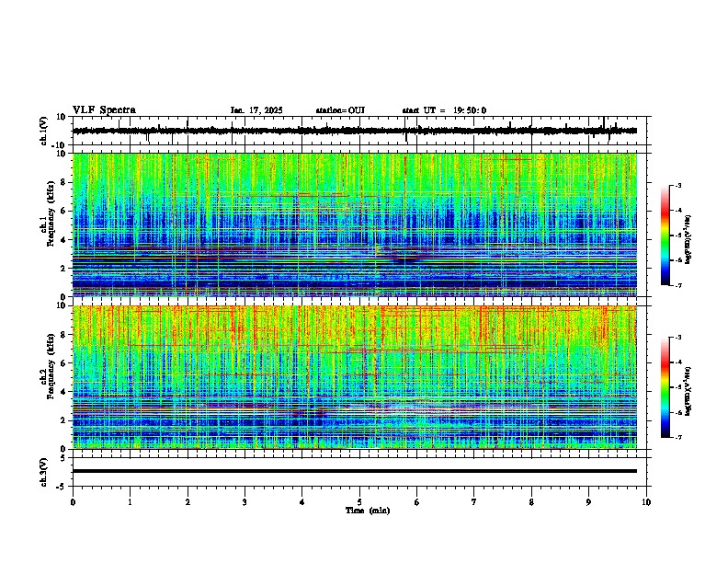This screenshot has width=728, height=563.
Task: Click the ch.2 spectrogram '2' kHz tick label
Action: (x=64, y=420)
